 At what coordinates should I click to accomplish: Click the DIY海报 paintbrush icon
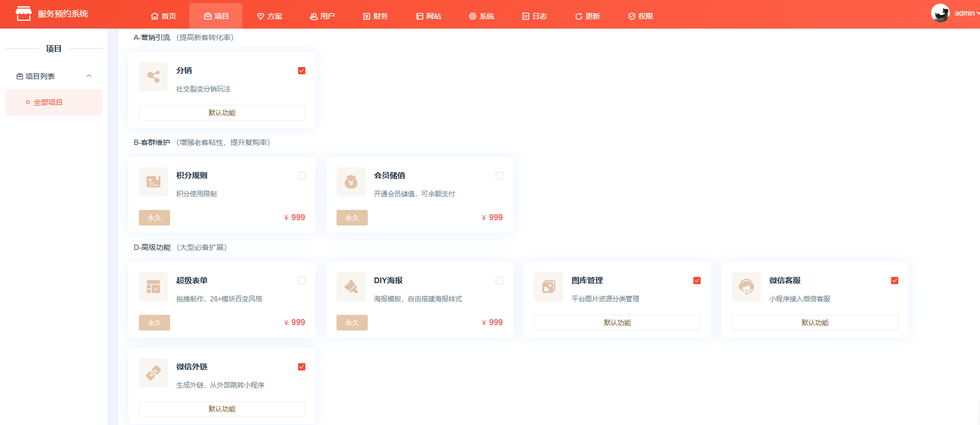point(351,287)
